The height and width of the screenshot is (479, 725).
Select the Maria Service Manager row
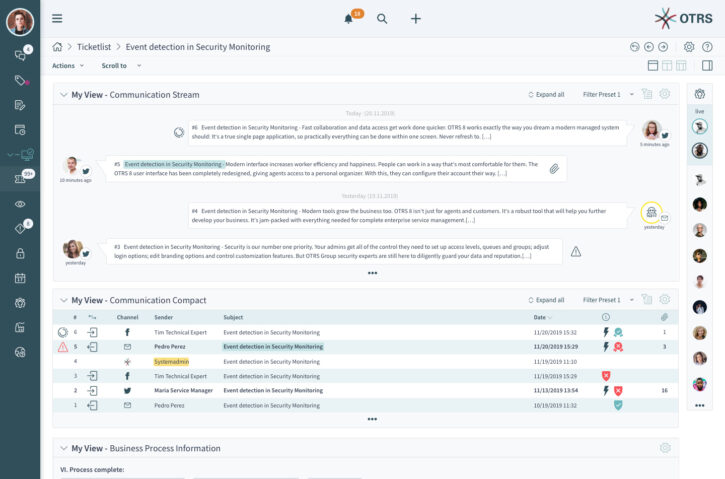(x=183, y=390)
